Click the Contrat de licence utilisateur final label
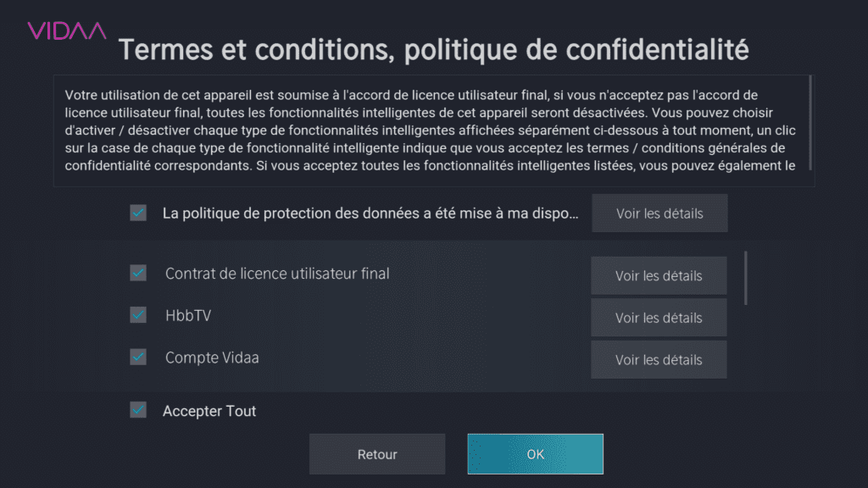 277,274
